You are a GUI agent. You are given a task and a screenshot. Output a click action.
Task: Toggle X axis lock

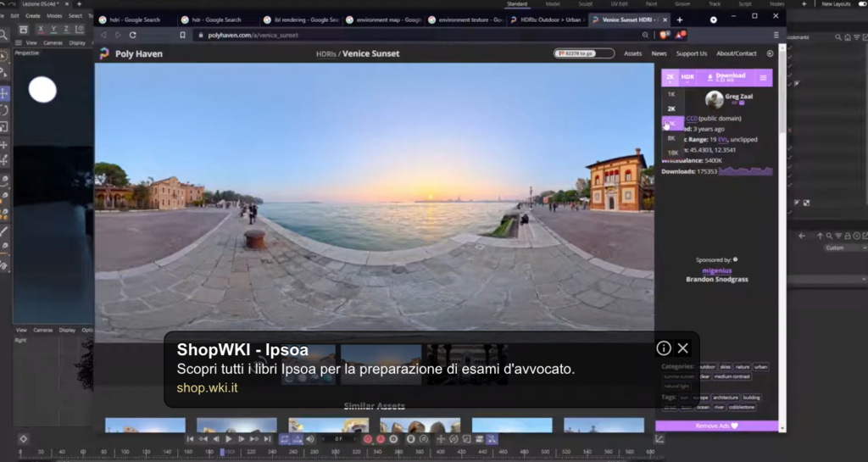tap(41, 30)
